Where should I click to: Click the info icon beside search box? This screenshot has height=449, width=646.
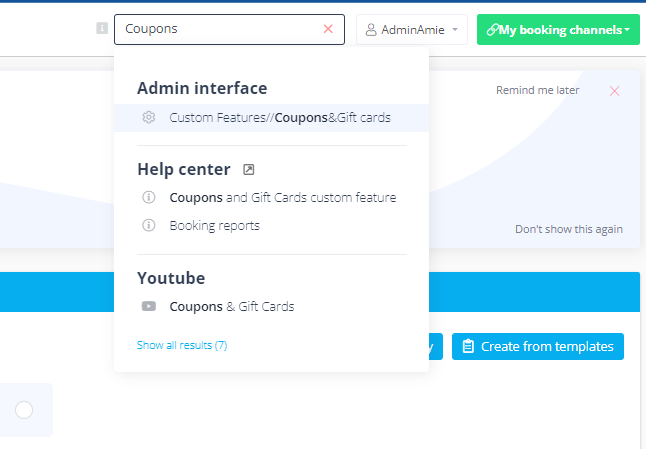102,28
